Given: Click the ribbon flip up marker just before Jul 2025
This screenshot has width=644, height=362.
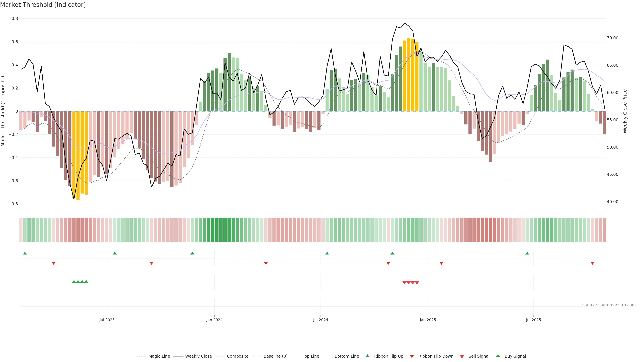Looking at the screenshot, I should pyautogui.click(x=527, y=253).
